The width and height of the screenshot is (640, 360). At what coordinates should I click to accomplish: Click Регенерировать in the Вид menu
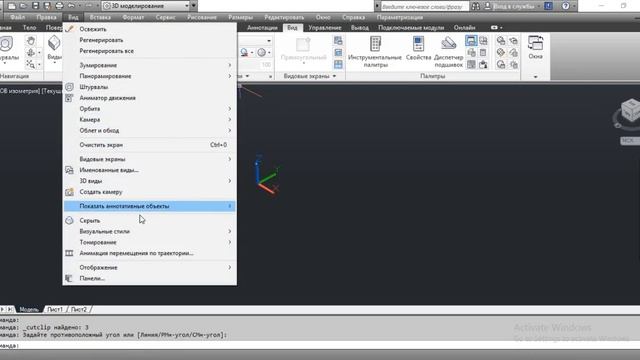pyautogui.click(x=150, y=40)
